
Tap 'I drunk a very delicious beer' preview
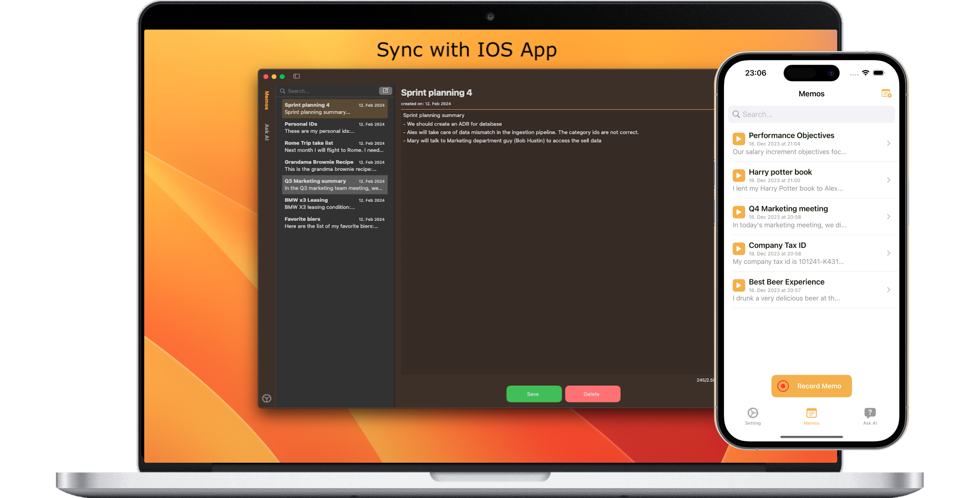[x=786, y=298]
